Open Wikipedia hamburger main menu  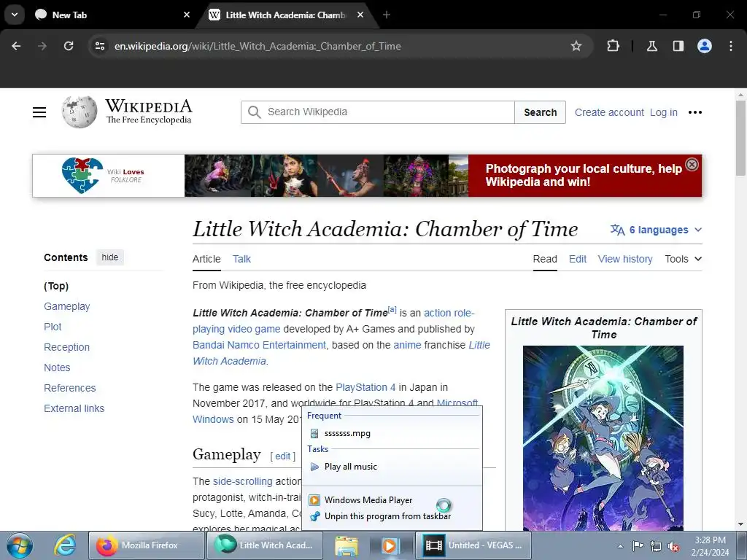tap(39, 112)
